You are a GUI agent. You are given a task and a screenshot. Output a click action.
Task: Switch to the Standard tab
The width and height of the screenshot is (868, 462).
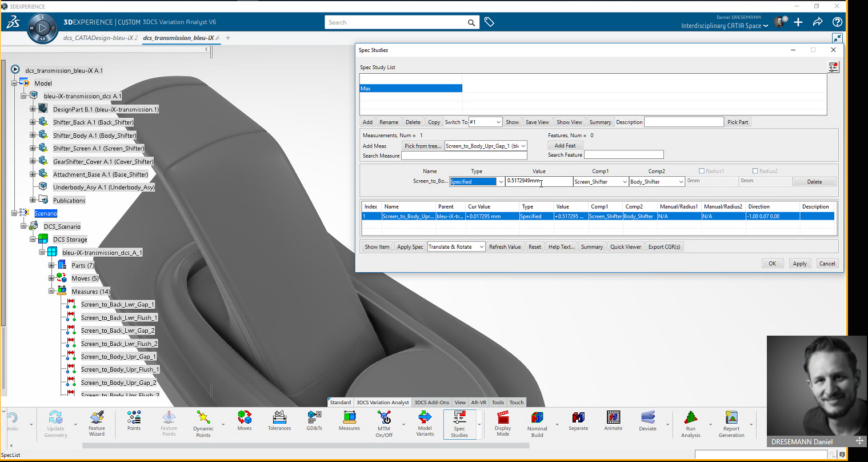[x=341, y=403]
